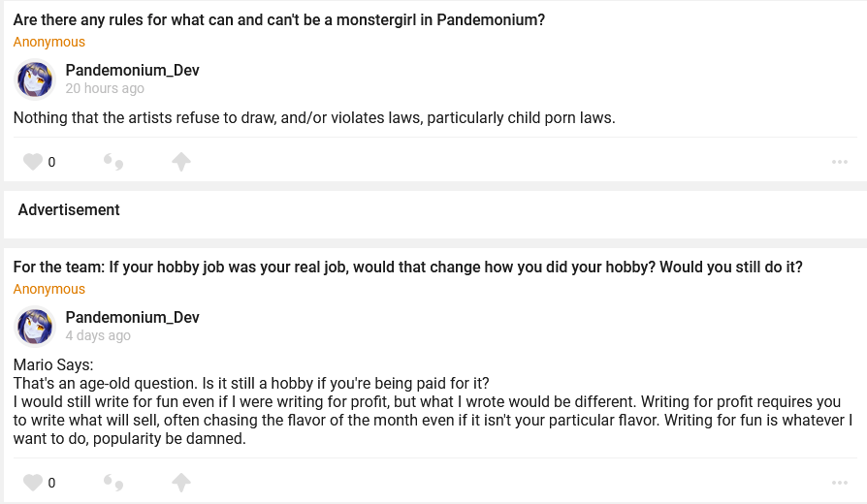Click quote icon under monstergirl rules answer

click(113, 162)
